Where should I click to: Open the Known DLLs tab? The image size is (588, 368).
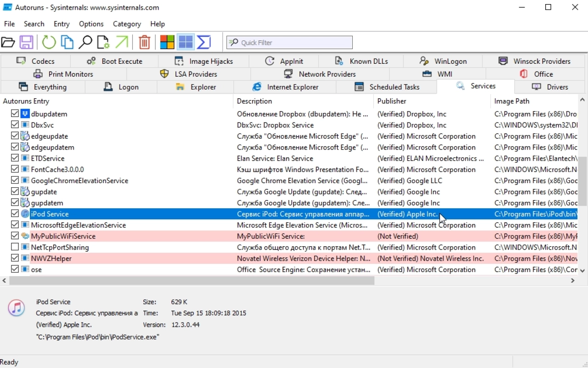click(361, 61)
